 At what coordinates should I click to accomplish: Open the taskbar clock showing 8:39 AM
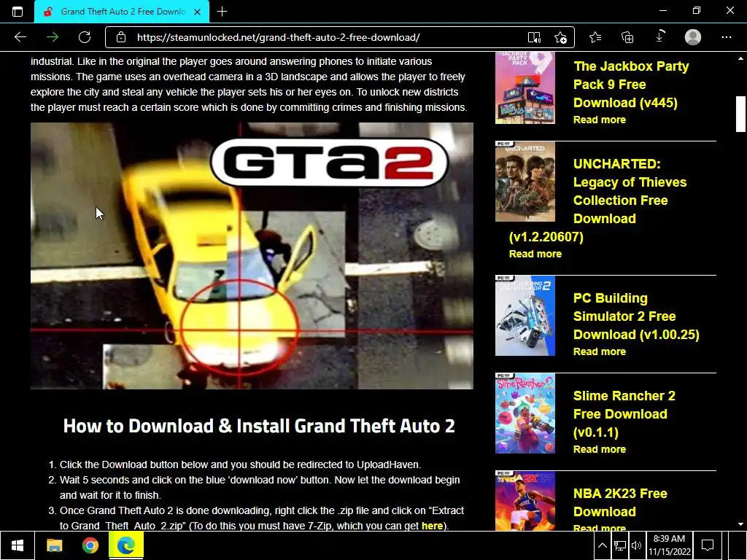click(670, 545)
